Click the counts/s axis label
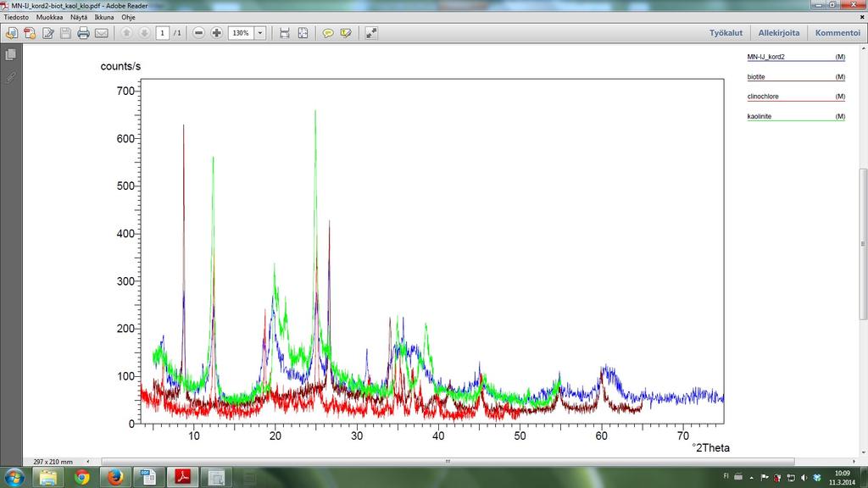868x488 pixels. [x=120, y=66]
